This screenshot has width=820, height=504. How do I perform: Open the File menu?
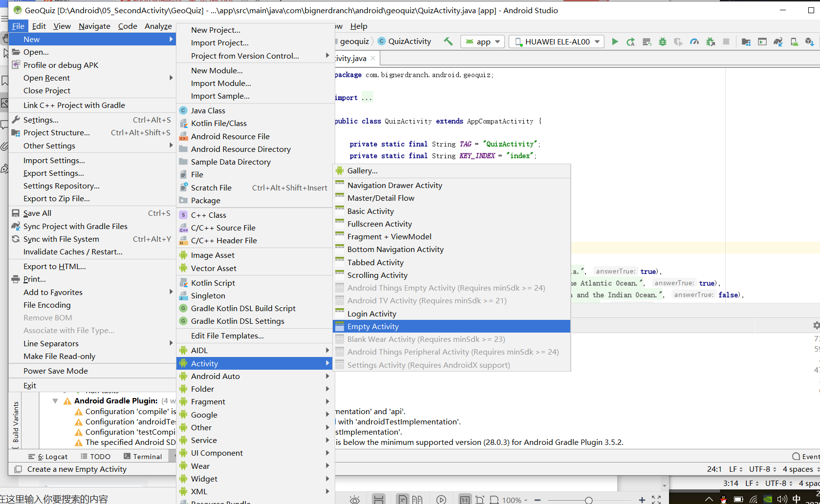click(x=18, y=26)
